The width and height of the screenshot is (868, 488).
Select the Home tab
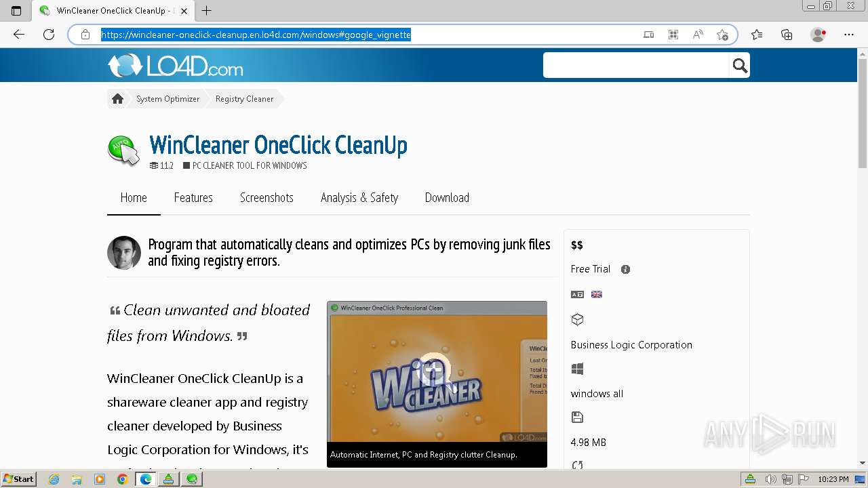point(134,197)
